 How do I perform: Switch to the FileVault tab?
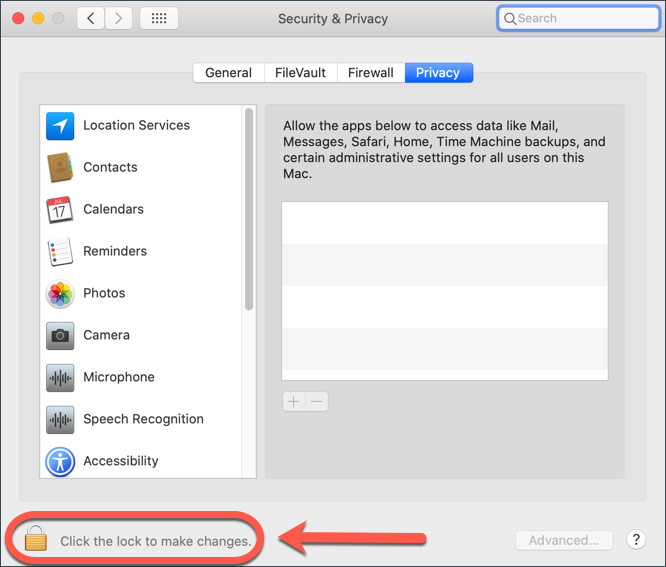point(301,73)
